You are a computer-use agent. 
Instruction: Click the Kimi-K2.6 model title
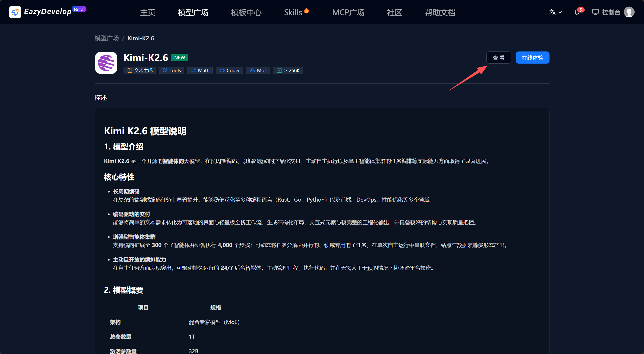146,58
